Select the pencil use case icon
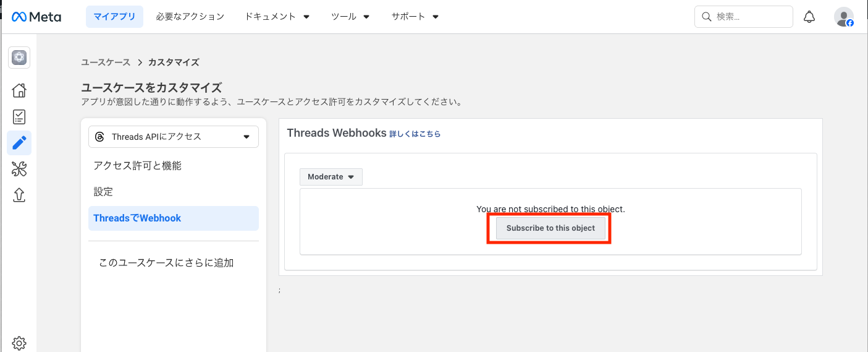The width and height of the screenshot is (868, 352). tap(19, 143)
